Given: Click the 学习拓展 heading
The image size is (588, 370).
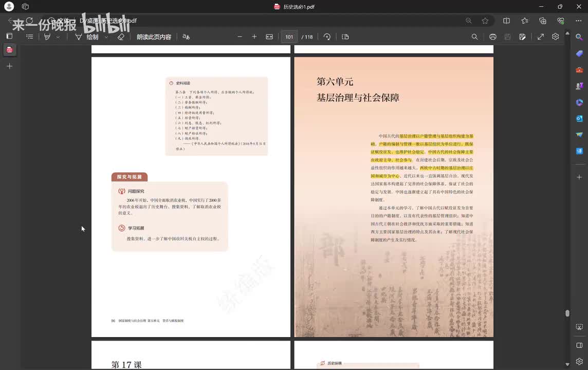Looking at the screenshot, I should click(136, 228).
